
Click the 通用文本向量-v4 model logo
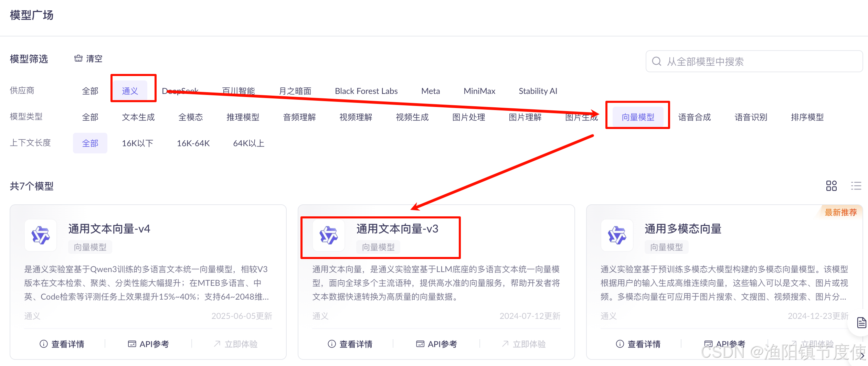click(41, 235)
